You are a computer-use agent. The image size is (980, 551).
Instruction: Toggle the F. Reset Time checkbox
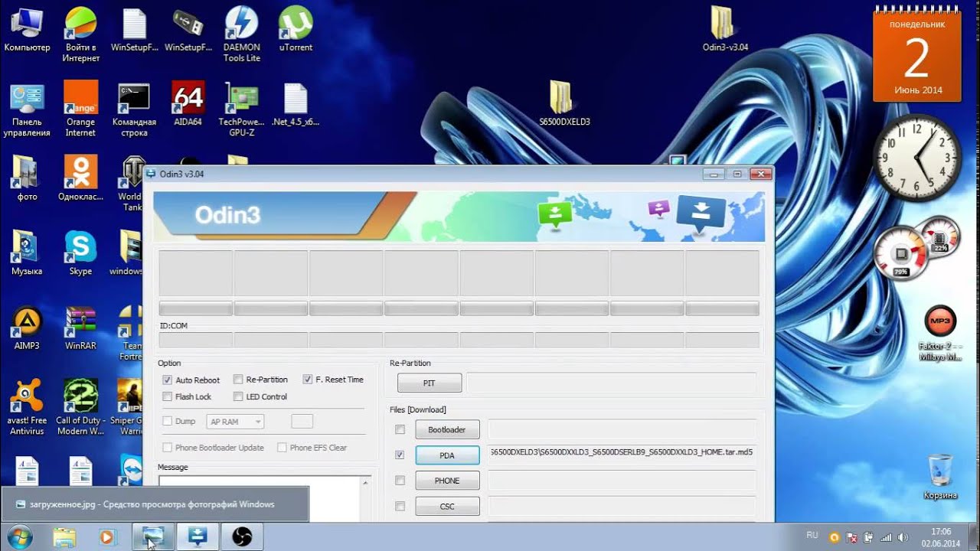[x=308, y=380]
